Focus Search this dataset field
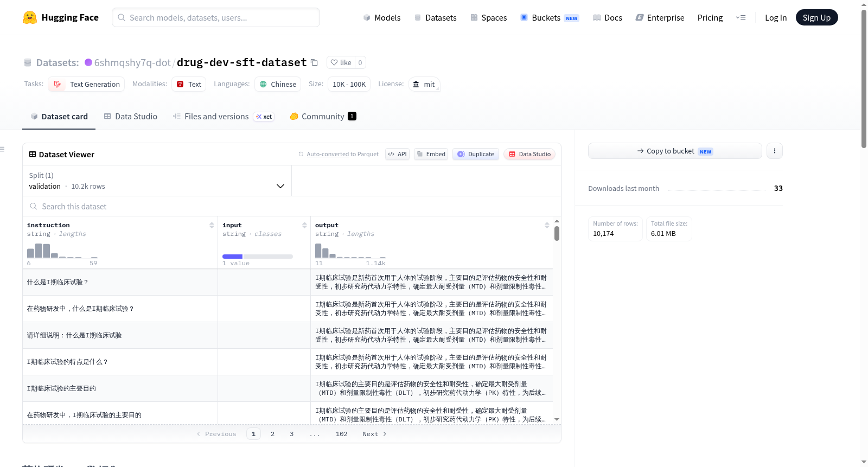This screenshot has width=868, height=467. [x=292, y=206]
